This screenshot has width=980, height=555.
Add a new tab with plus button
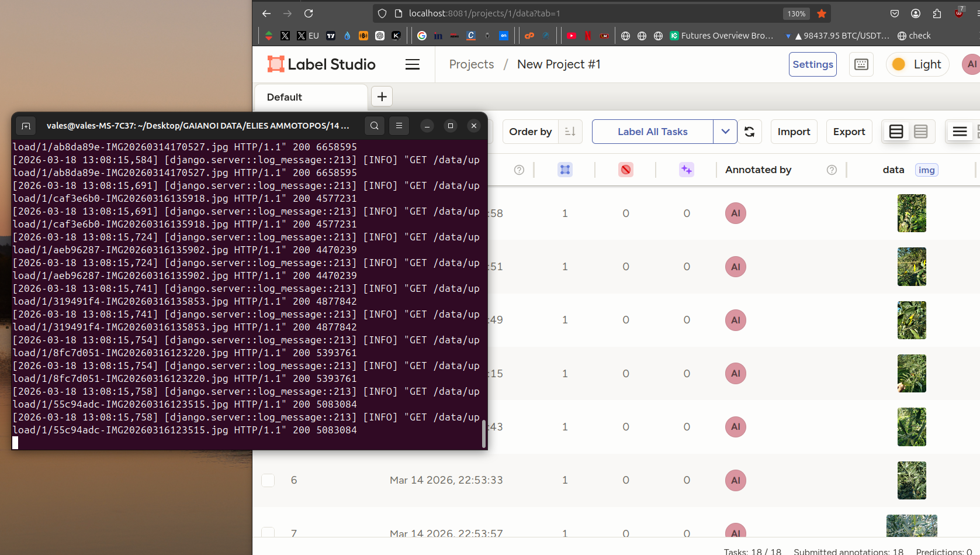382,96
